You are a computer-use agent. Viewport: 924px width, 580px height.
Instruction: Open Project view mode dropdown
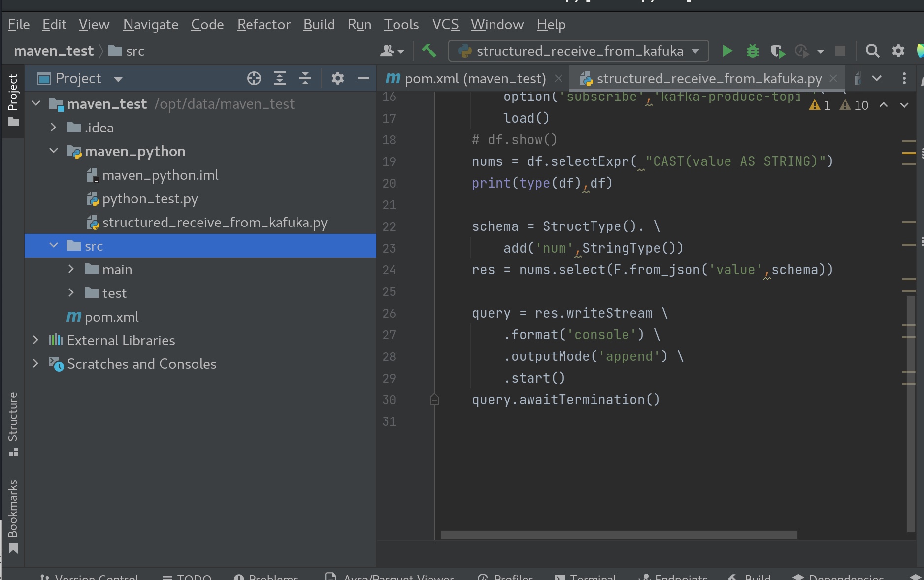point(118,79)
